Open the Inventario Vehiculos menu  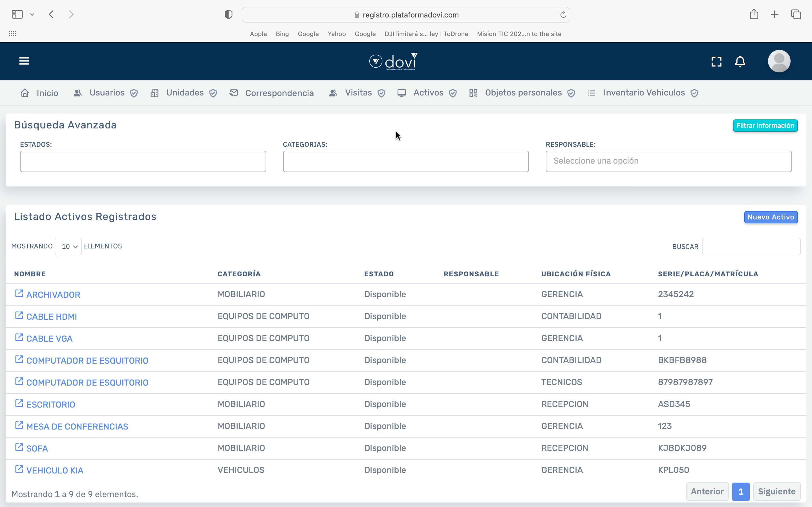click(644, 93)
